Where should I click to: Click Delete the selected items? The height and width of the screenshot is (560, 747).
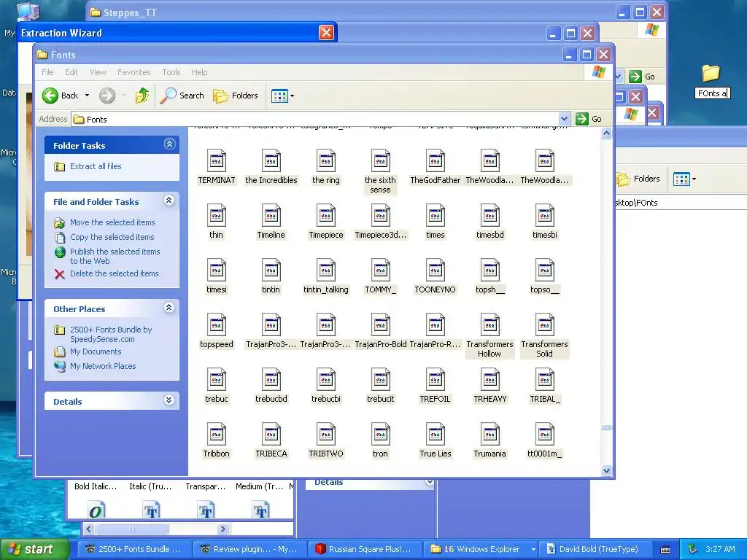[115, 274]
